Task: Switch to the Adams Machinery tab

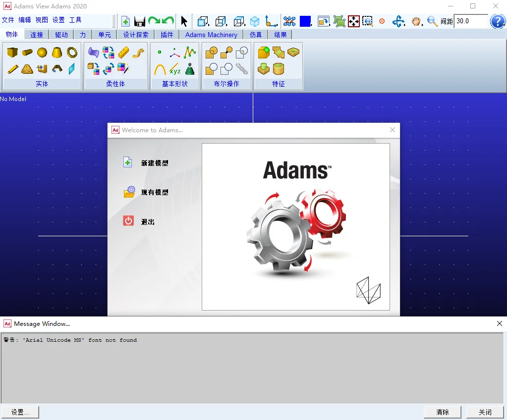Action: [211, 35]
